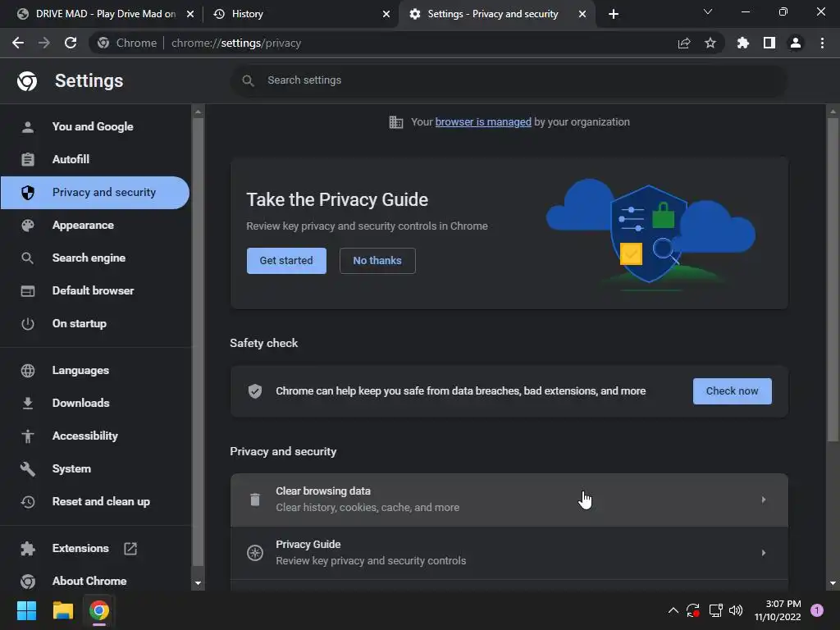The image size is (840, 630).
Task: Close the Settings tab
Action: 582,14
